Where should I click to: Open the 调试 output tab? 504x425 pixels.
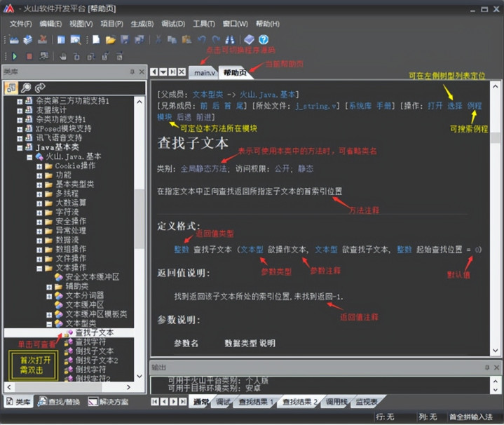(223, 402)
